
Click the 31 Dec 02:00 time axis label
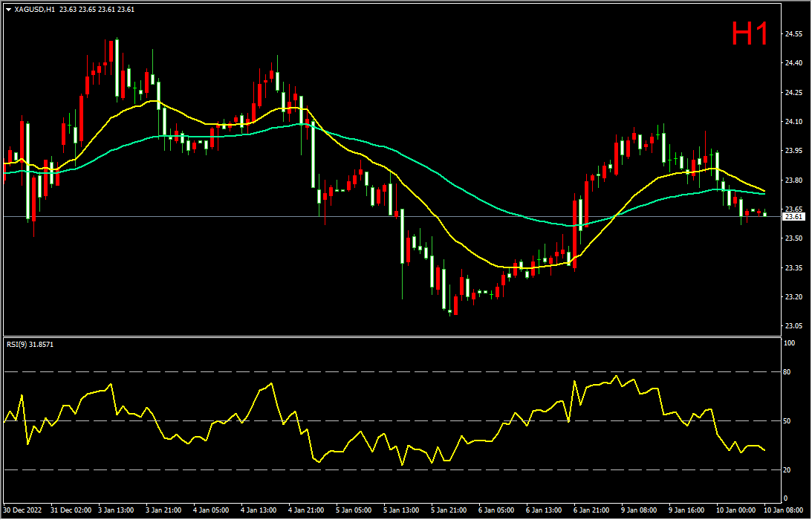pyautogui.click(x=71, y=510)
